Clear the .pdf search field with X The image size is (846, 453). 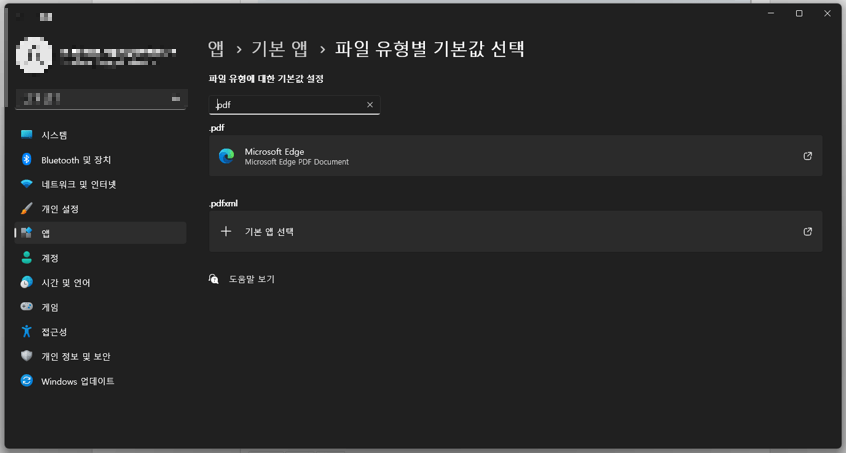370,105
